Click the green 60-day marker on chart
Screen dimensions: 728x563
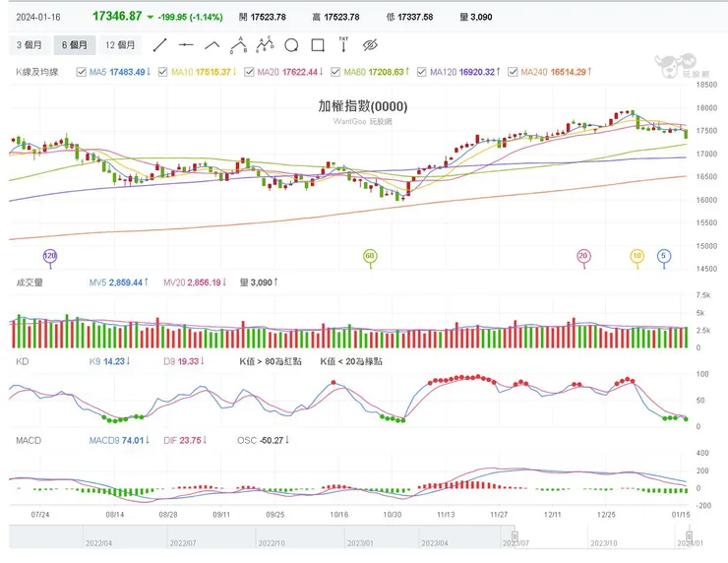pos(370,256)
